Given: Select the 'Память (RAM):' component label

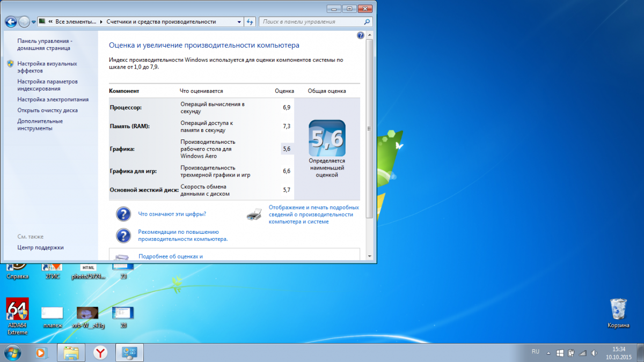Looking at the screenshot, I should click(129, 127).
